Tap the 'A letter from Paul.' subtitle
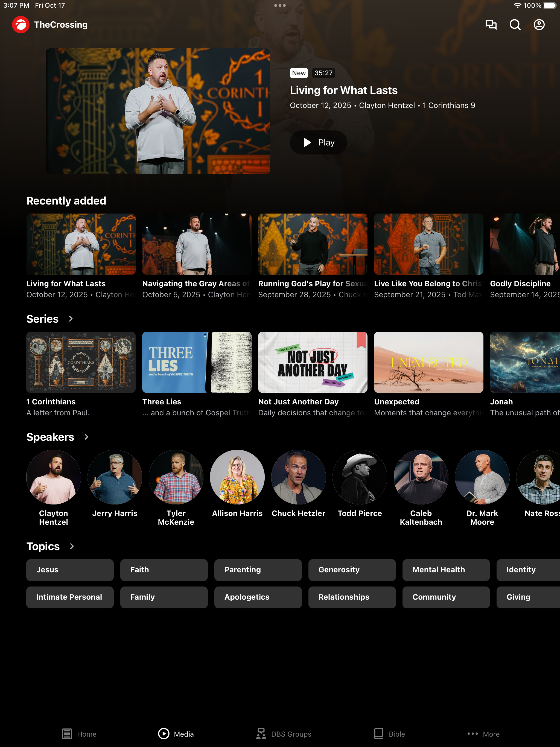 58,413
